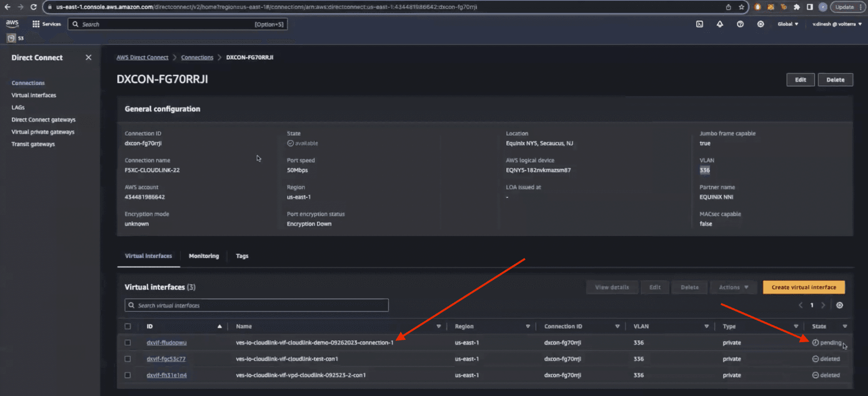Open Virtual interfaces in the sidebar
This screenshot has height=396, width=868.
(34, 95)
